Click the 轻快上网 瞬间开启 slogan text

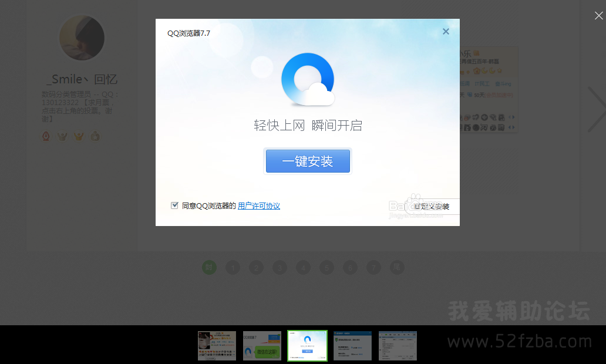pos(308,125)
